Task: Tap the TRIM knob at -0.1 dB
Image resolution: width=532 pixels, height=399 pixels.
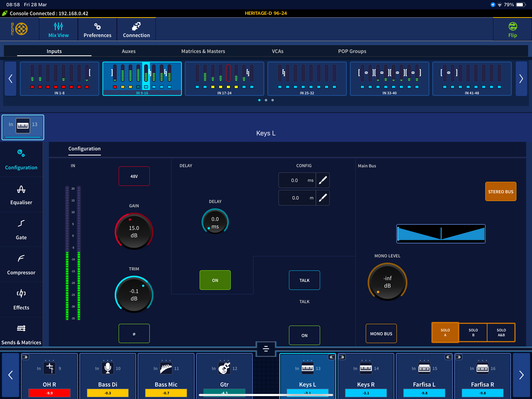Action: coord(134,295)
